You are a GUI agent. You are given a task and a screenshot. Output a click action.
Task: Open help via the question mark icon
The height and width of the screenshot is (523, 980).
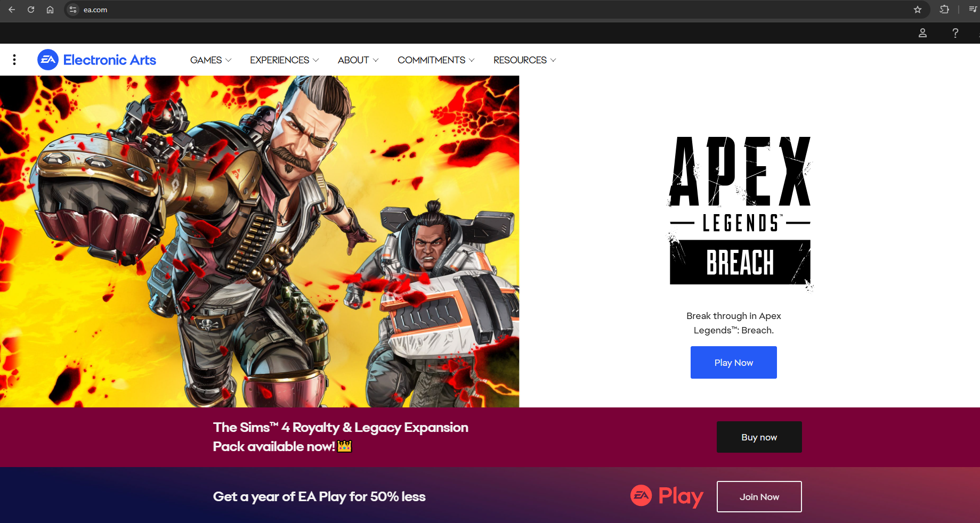pyautogui.click(x=955, y=33)
